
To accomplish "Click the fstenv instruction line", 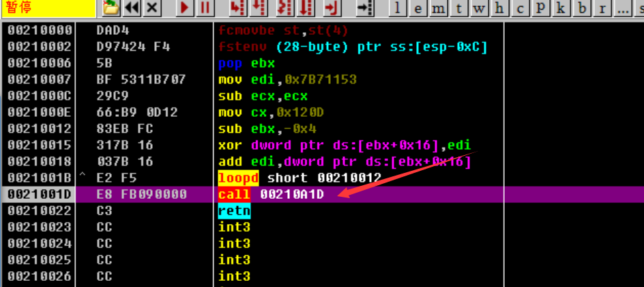I will pyautogui.click(x=353, y=47).
